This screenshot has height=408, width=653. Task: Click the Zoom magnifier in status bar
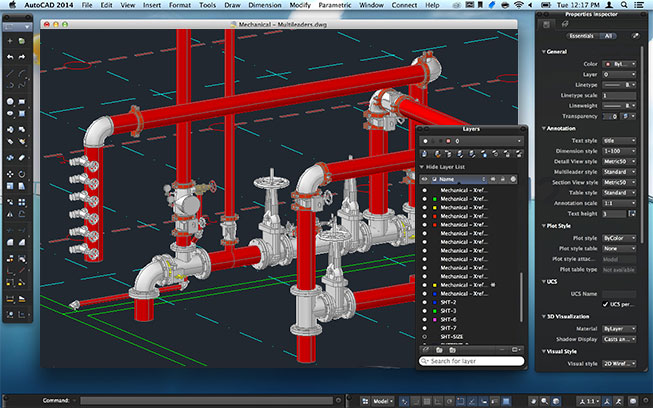coord(544,401)
